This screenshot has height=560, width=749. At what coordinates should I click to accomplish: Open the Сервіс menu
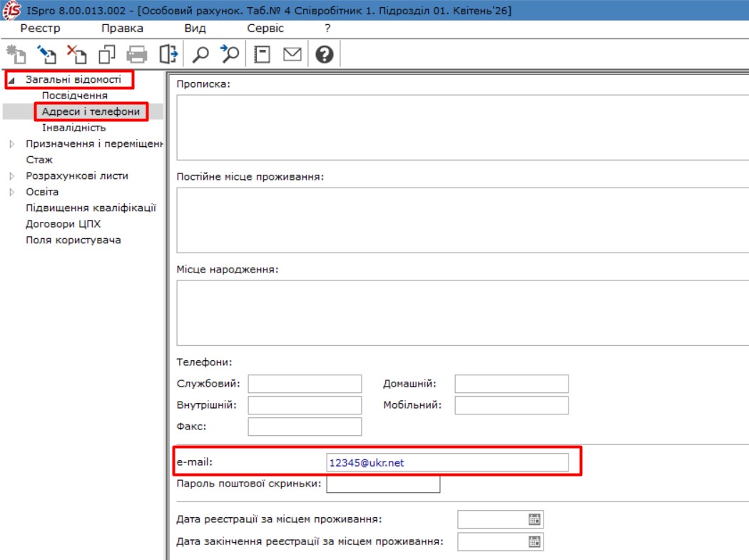coord(265,29)
